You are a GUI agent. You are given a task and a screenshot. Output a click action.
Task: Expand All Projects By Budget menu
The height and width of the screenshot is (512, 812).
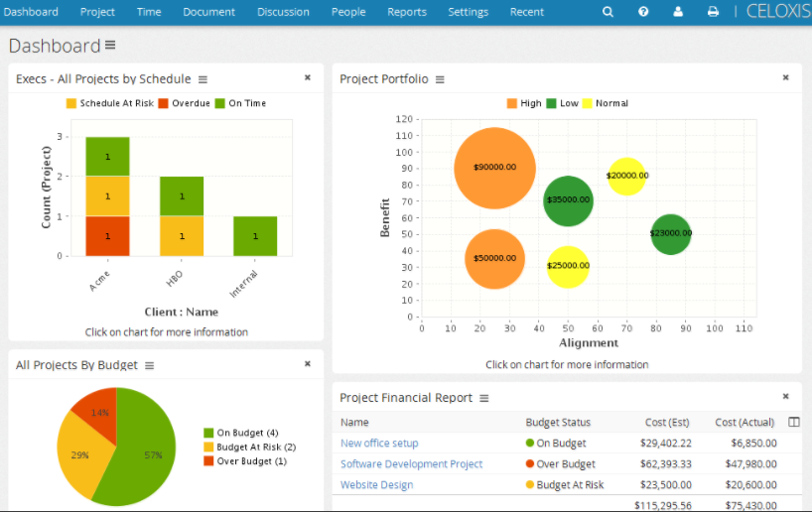(x=149, y=365)
